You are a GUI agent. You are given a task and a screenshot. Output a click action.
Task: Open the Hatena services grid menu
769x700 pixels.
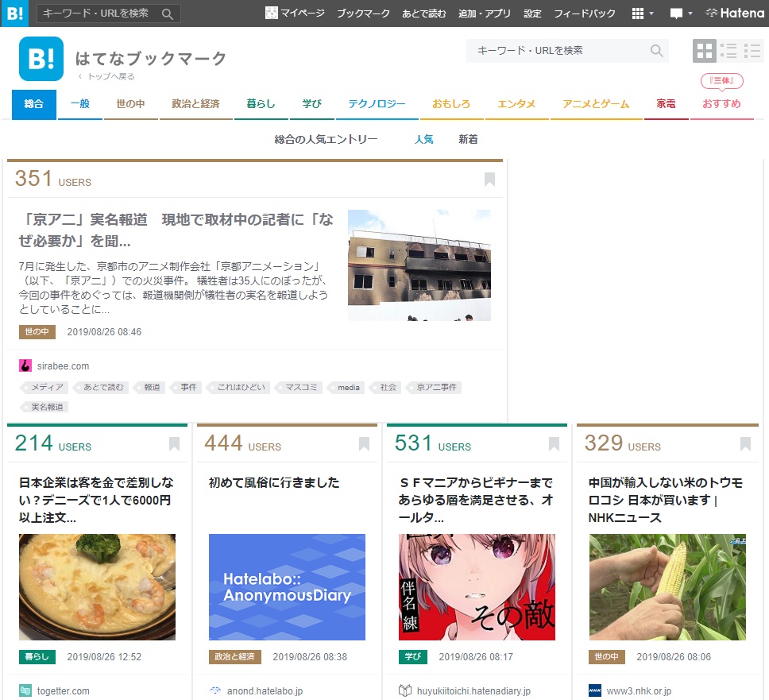click(x=643, y=14)
